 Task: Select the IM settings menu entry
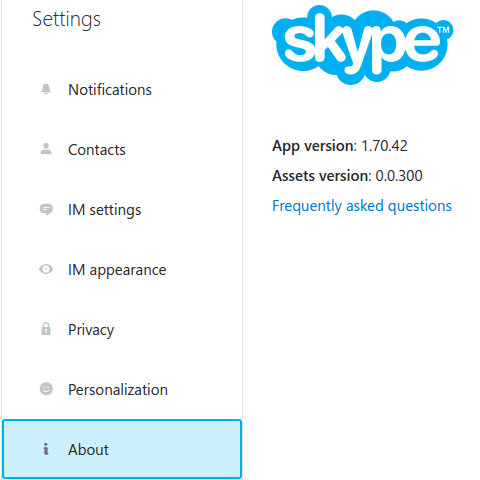(122, 210)
